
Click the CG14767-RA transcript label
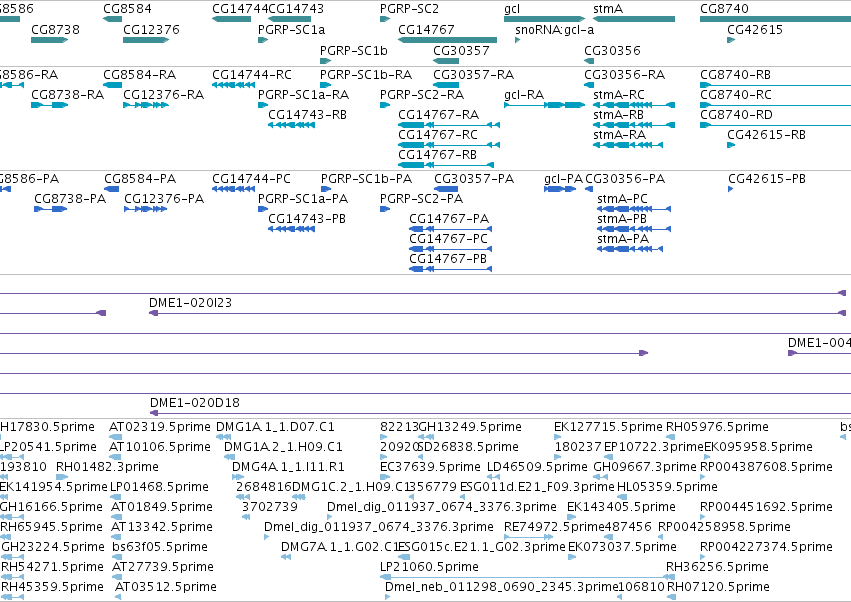coord(439,115)
